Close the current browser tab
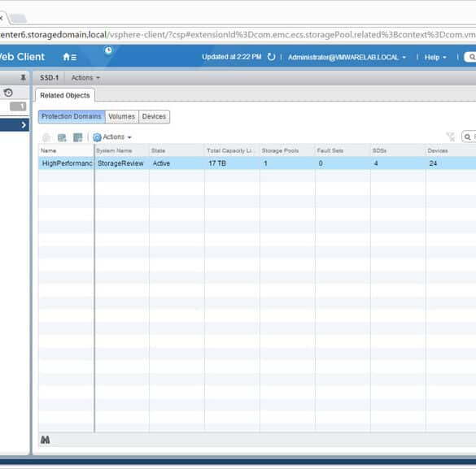 tap(1, 18)
